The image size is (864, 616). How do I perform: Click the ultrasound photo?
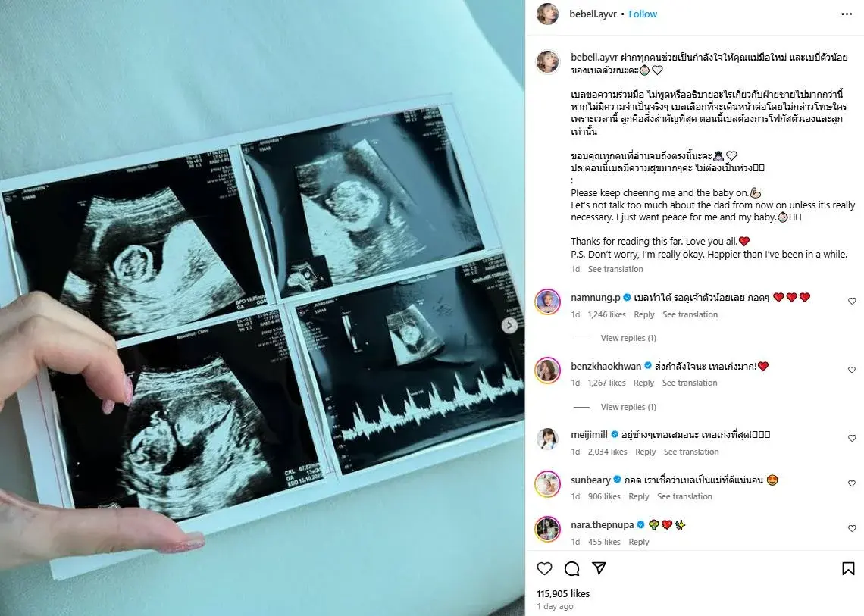262,308
